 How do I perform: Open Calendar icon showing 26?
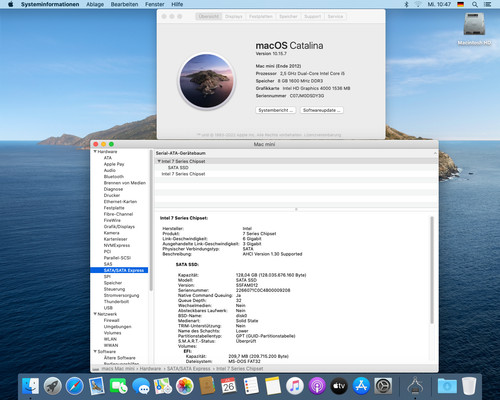coord(229,386)
